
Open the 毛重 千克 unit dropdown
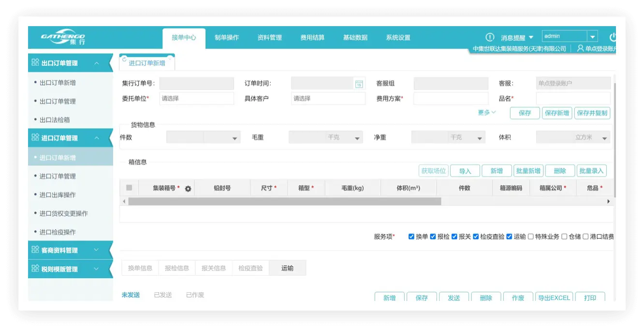point(357,138)
